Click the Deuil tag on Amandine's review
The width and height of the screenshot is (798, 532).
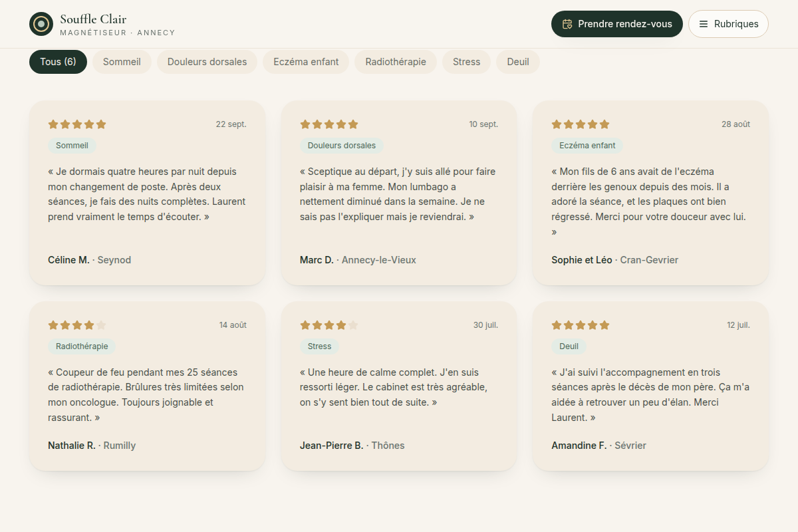pos(569,346)
